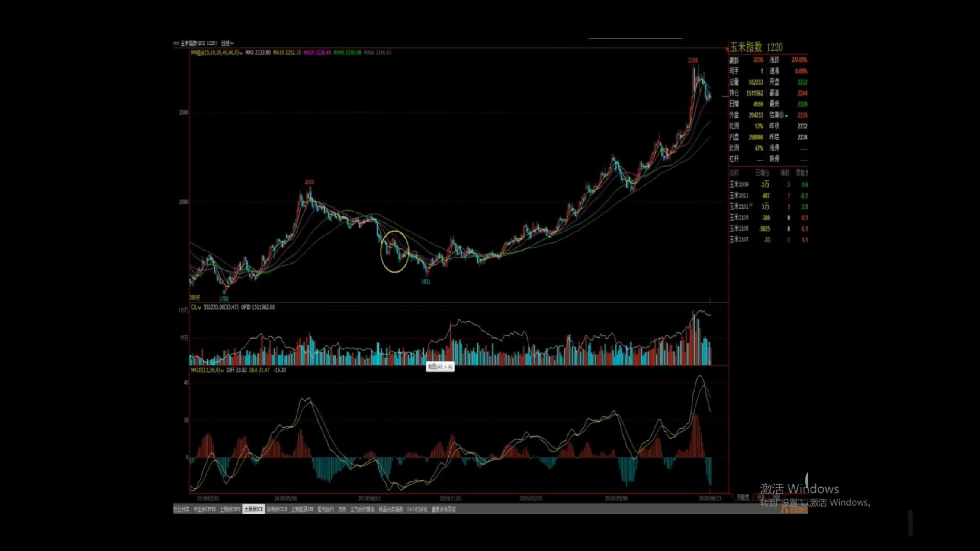Open the 商品分类指数 tab
This screenshot has height=551, width=980.
click(391, 509)
